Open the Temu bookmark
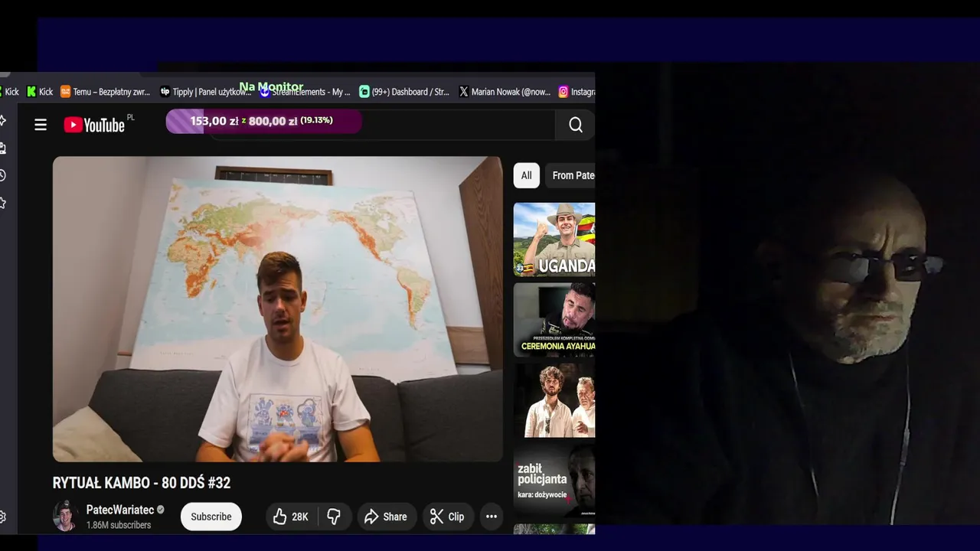Viewport: 980px width, 551px height. 105,92
